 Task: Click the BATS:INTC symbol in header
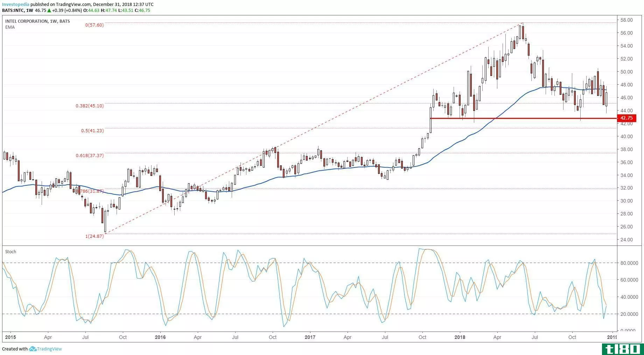(x=13, y=10)
